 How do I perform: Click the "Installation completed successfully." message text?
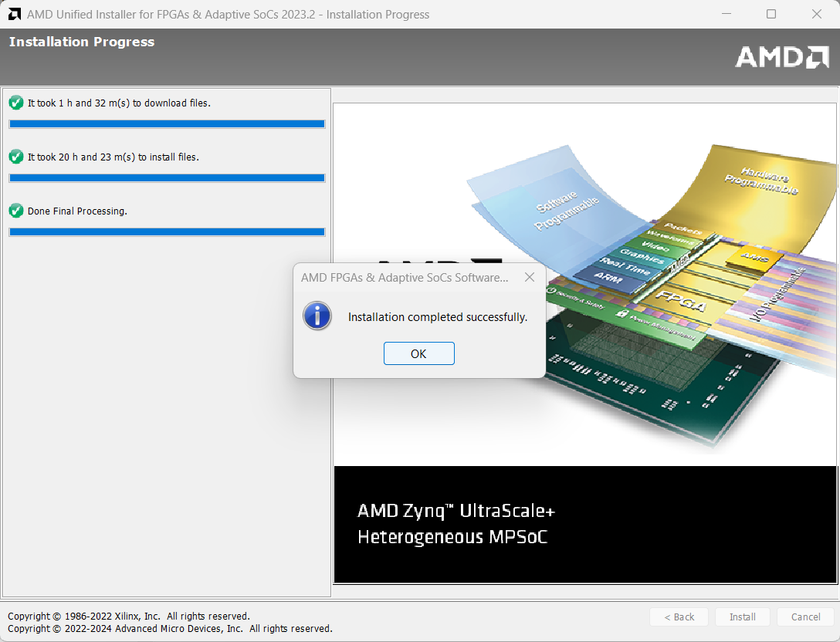[438, 317]
